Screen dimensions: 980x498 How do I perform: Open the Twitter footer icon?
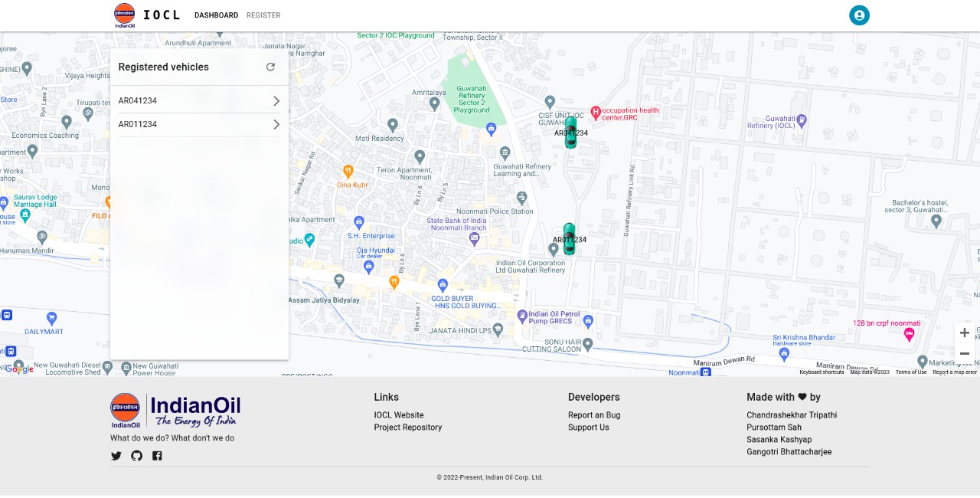pyautogui.click(x=116, y=456)
